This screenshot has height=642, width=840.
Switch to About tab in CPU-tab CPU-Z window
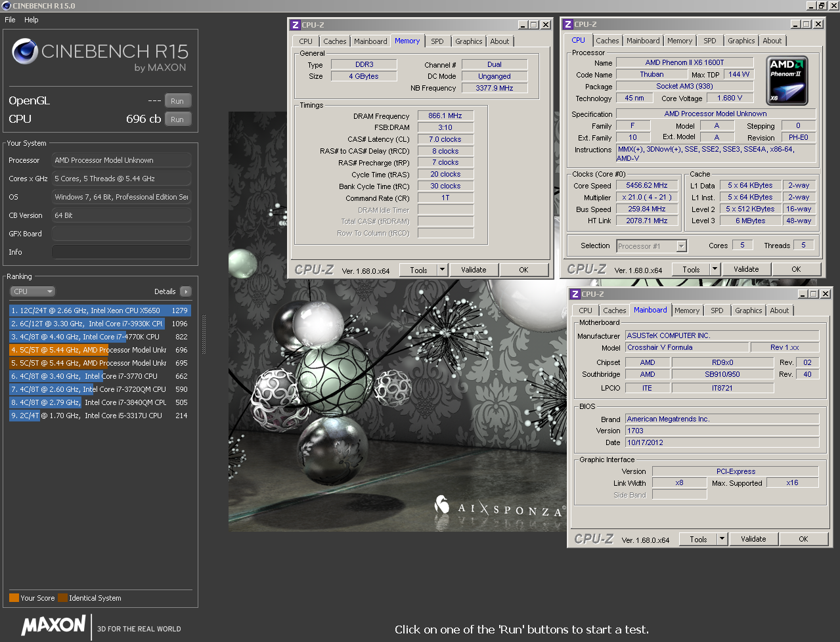(772, 41)
